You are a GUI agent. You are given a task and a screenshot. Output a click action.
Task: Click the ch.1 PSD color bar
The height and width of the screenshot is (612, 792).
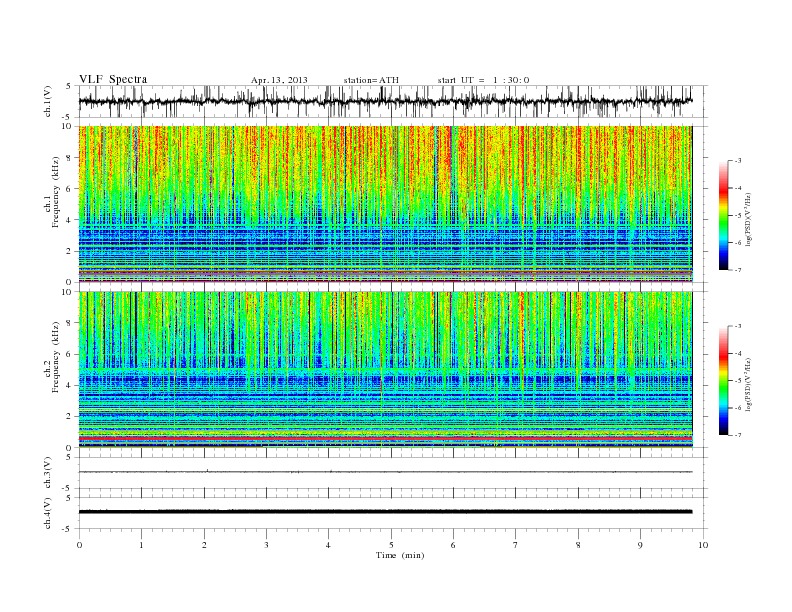click(x=723, y=215)
